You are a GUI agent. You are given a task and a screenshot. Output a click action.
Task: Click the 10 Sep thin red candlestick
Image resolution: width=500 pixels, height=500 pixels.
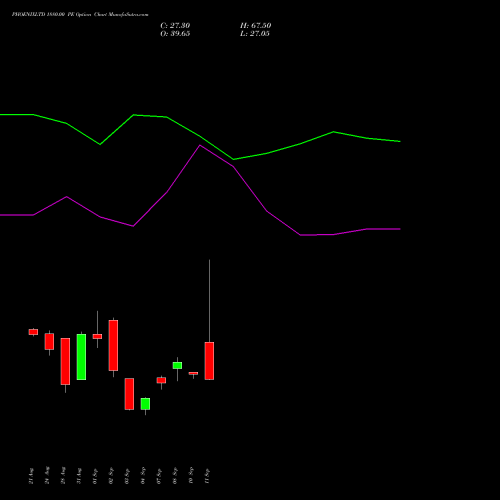[193, 373]
